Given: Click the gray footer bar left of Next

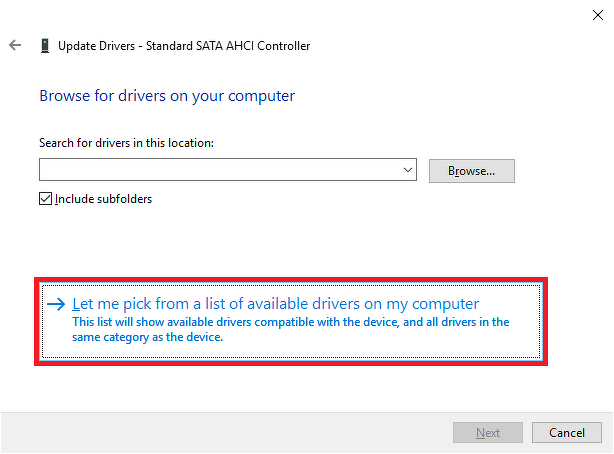Looking at the screenshot, I should coord(226,432).
